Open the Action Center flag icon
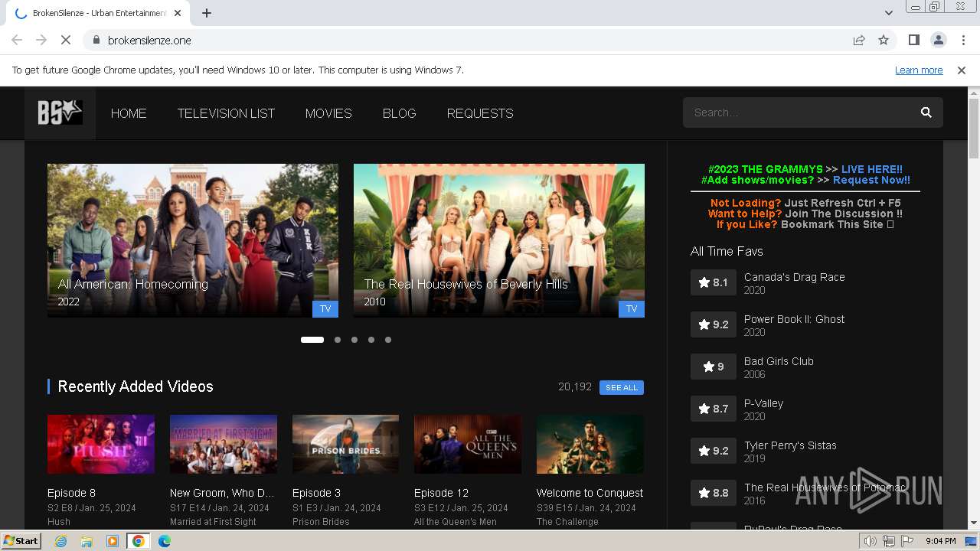 (x=906, y=541)
